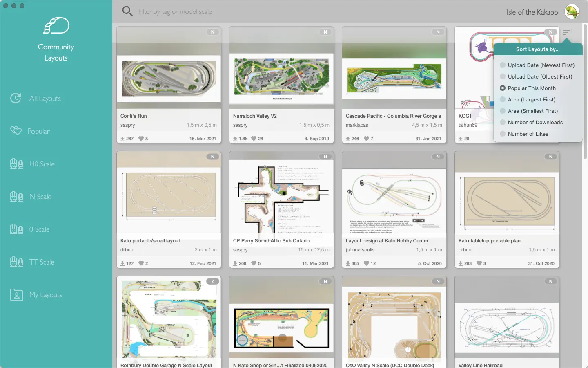Screen dimensions: 588x368
Task: Open Popular section in the sidebar
Action: pyautogui.click(x=38, y=131)
